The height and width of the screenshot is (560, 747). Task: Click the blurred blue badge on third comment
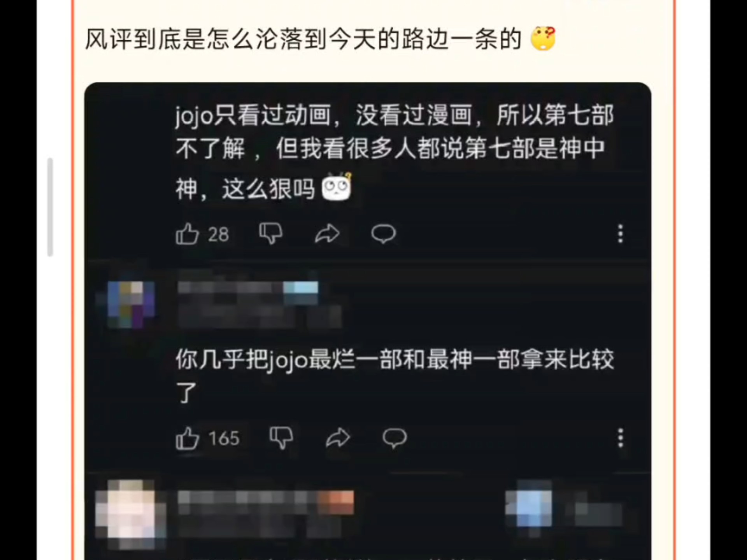(x=528, y=504)
